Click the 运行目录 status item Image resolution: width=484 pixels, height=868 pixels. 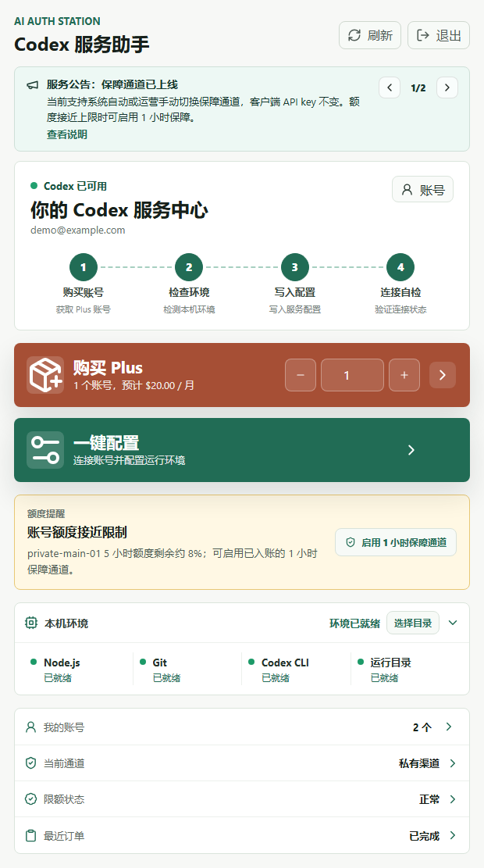(x=405, y=670)
